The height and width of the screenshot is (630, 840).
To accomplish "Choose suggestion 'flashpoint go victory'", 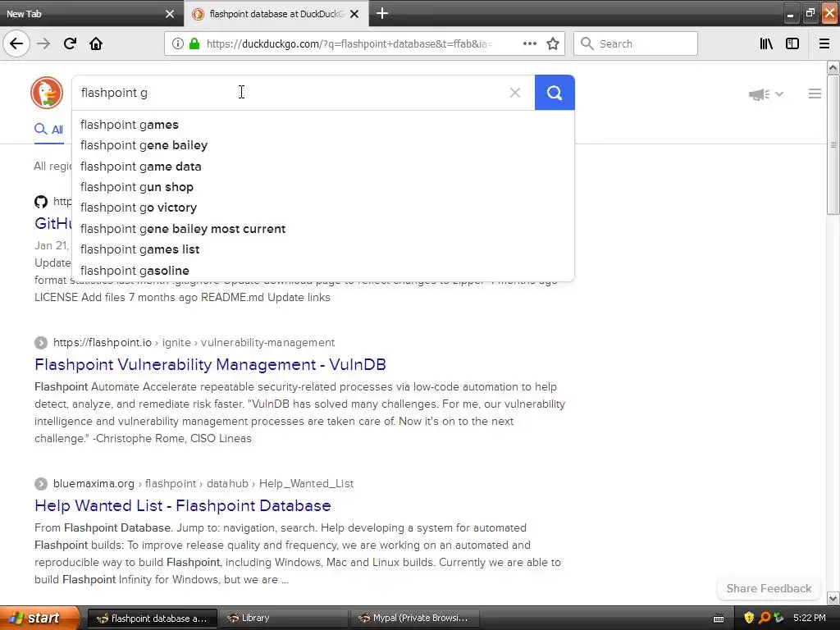I will pos(323,208).
